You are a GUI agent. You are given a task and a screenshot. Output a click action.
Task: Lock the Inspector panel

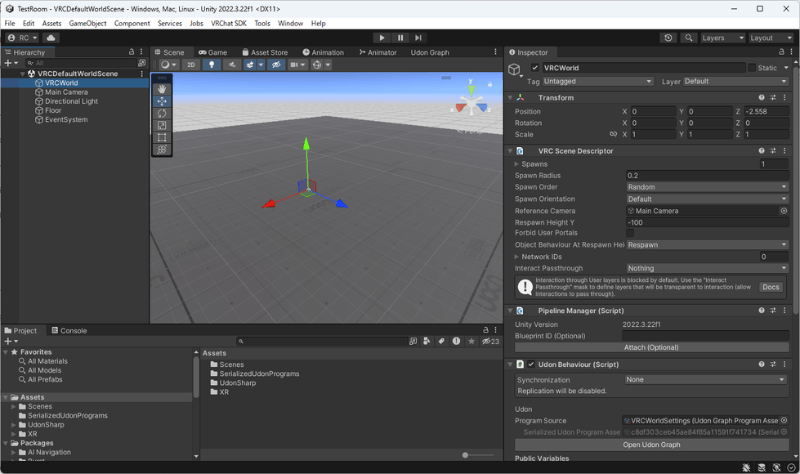(x=781, y=52)
